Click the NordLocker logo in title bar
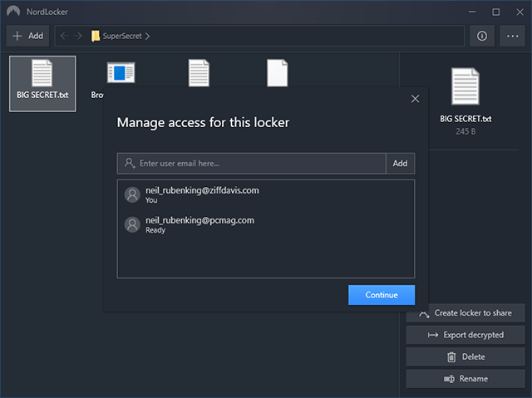 [x=13, y=11]
